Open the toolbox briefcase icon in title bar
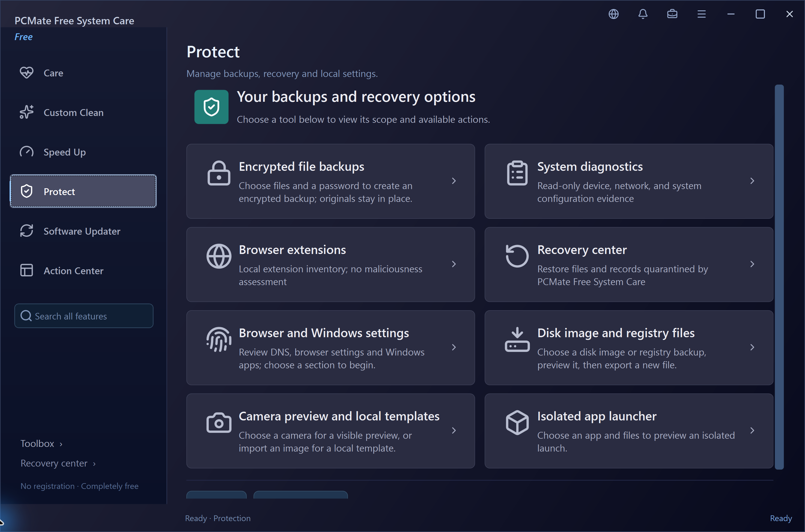805x532 pixels. 672,14
